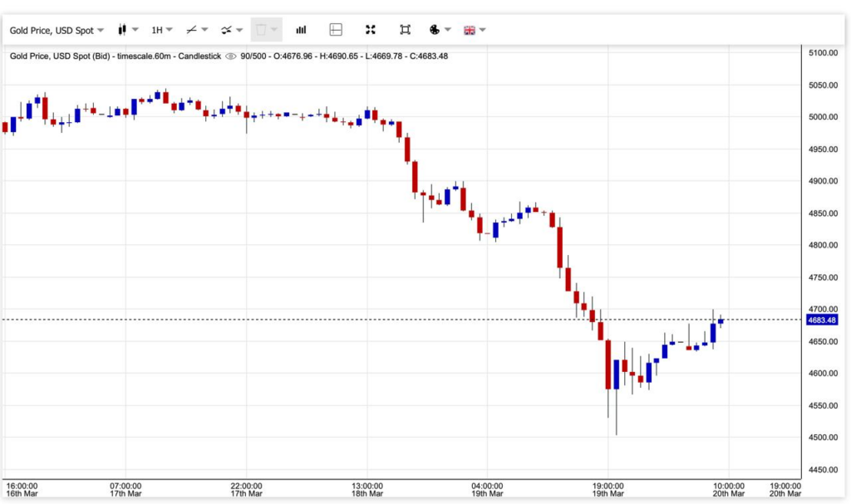This screenshot has height=504, width=851.
Task: Click the 19:00:00 19th Mar time label
Action: point(608,490)
